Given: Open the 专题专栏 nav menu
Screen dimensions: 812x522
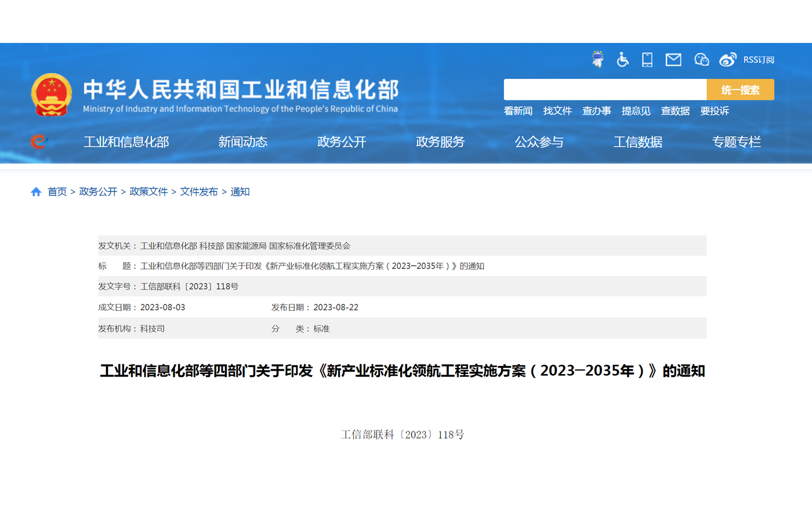Looking at the screenshot, I should coord(737,142).
